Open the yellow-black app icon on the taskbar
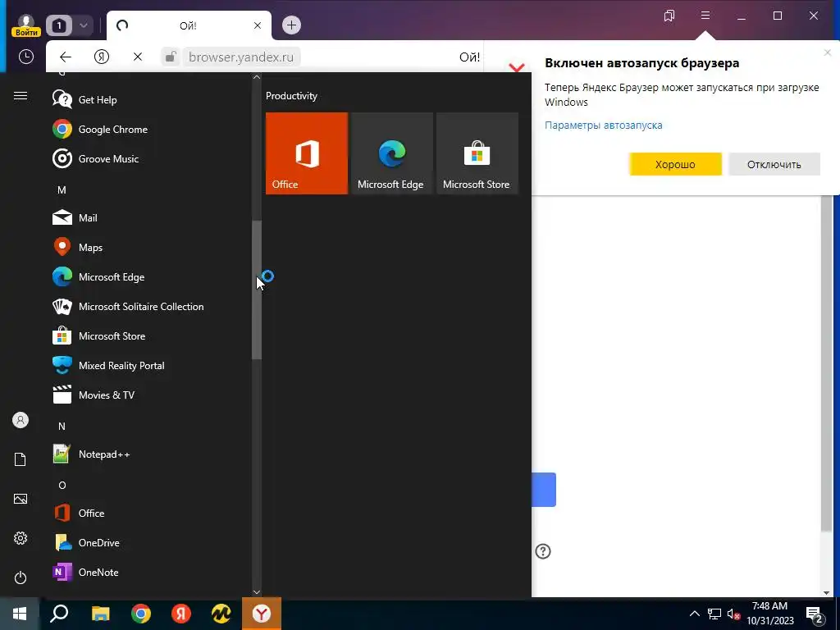This screenshot has height=630, width=840. click(221, 614)
